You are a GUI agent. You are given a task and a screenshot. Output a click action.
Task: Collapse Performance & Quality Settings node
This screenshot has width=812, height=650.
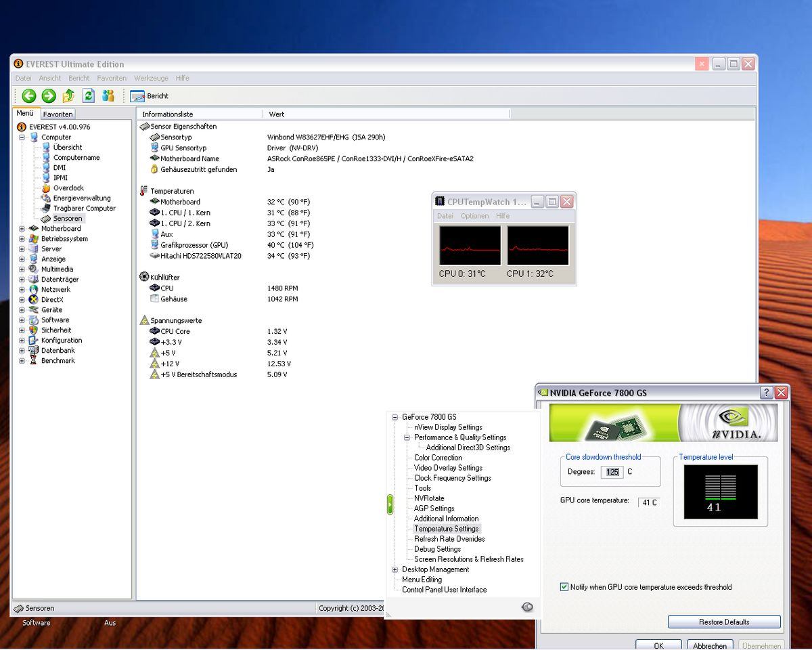pyautogui.click(x=407, y=437)
